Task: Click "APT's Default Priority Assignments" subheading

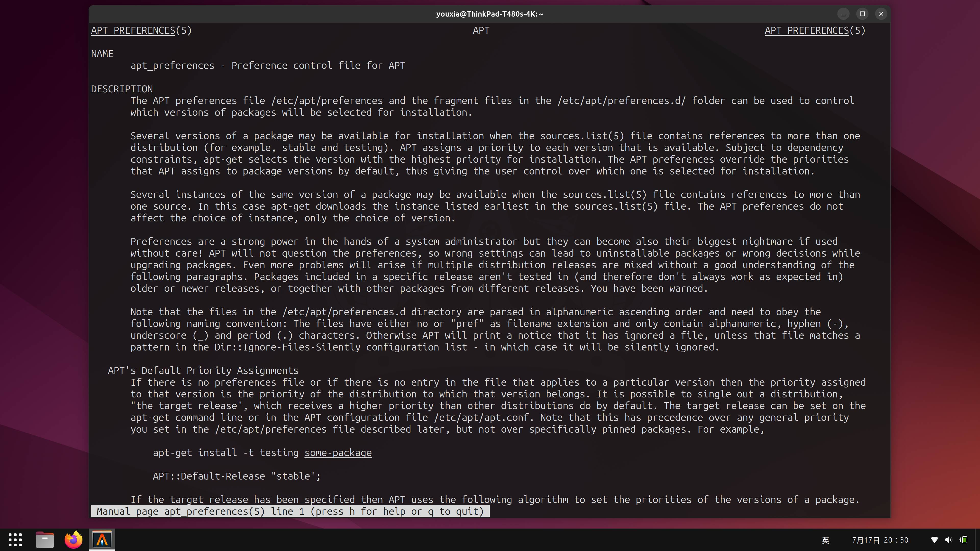Action: click(x=203, y=371)
